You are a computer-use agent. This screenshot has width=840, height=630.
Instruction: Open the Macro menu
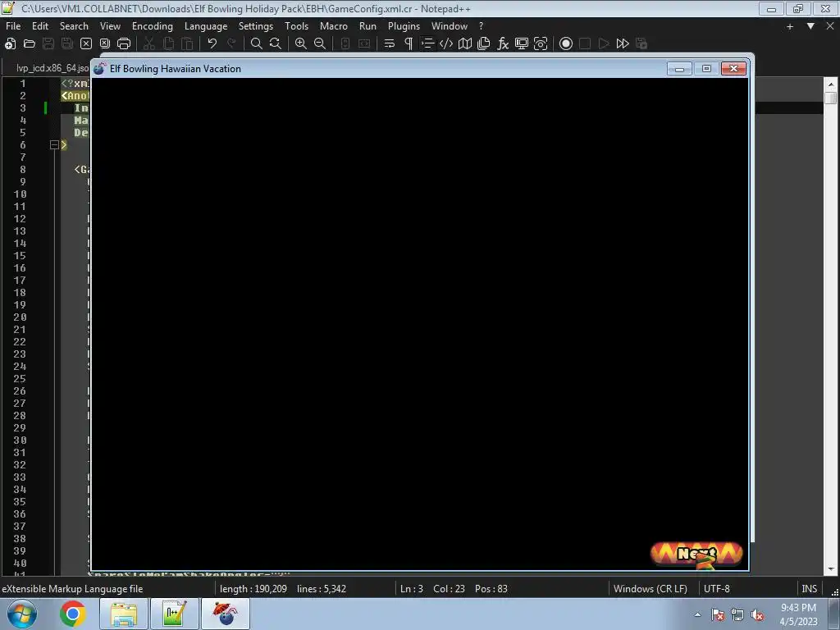[333, 25]
